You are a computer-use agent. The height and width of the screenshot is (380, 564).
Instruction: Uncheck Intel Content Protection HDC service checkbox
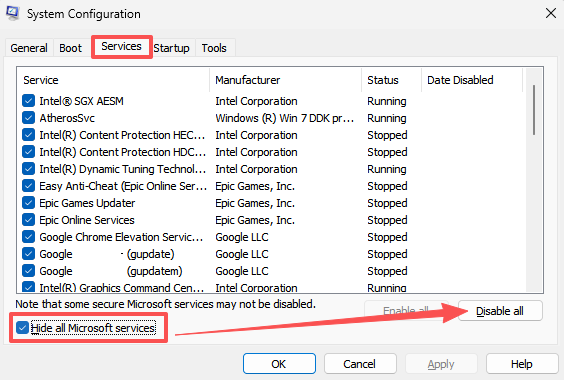coord(28,152)
